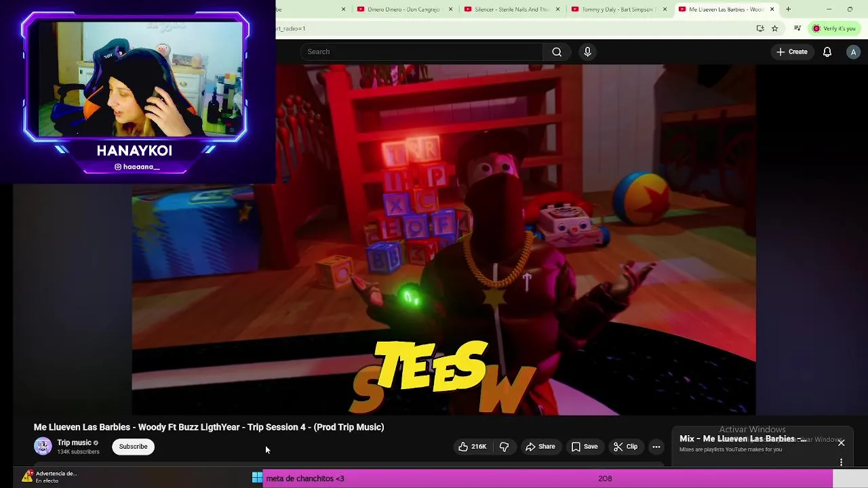
Task: Close the Tommy y Daly tab
Action: (665, 9)
